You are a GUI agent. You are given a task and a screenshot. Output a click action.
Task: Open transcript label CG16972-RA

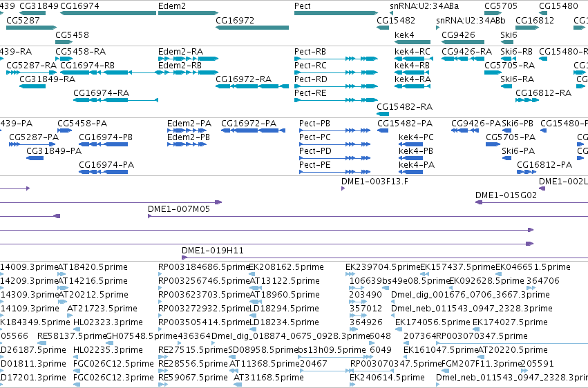click(x=243, y=79)
